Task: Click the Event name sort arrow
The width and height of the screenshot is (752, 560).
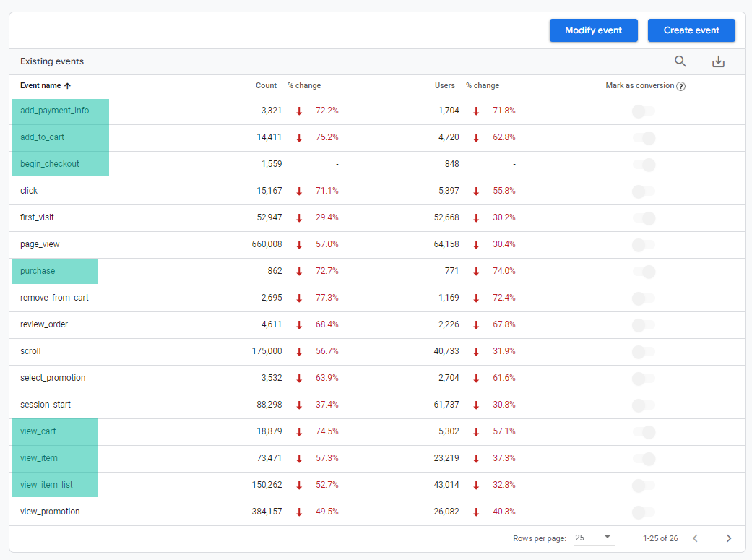Action: 68,86
